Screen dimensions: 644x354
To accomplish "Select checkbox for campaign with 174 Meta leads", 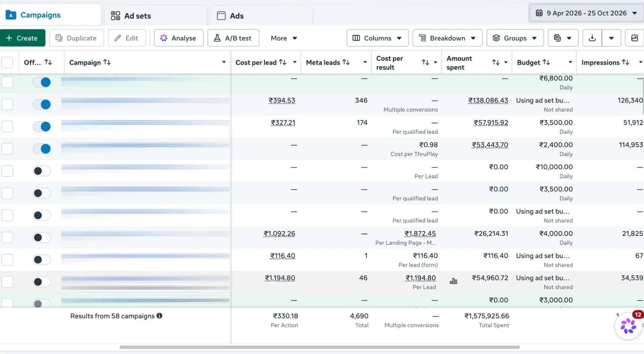I will pyautogui.click(x=7, y=127).
